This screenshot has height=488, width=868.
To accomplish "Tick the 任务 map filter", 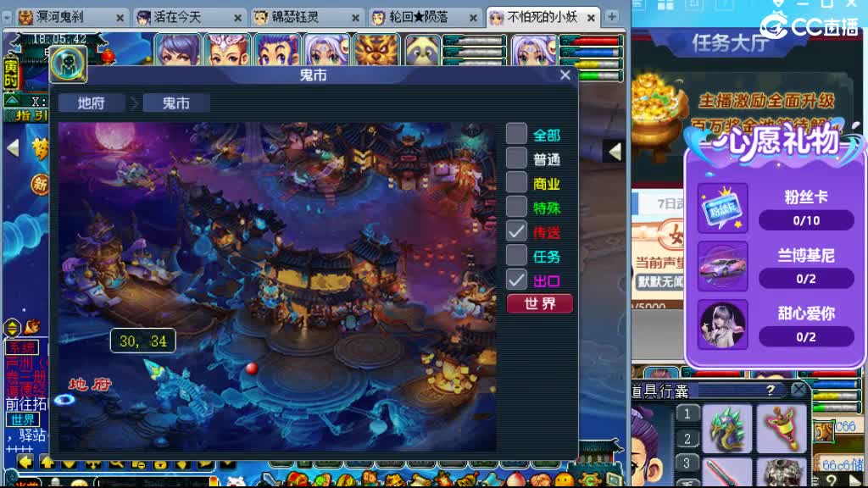I will click(x=516, y=256).
